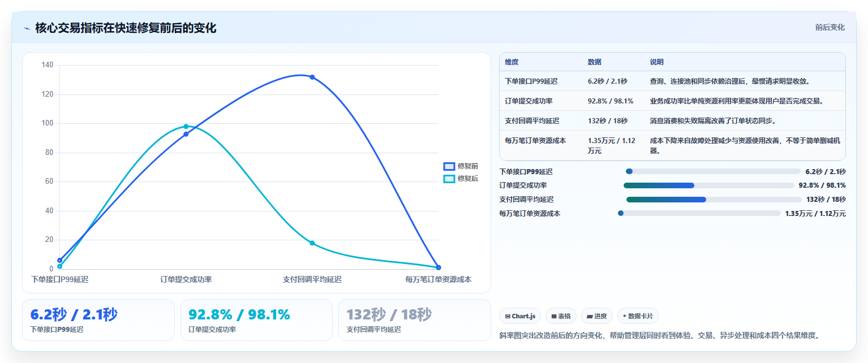Viewport: 868px width, 363px height.
Task: Click the data point at 每万笔订单资源成本
Action: [439, 267]
